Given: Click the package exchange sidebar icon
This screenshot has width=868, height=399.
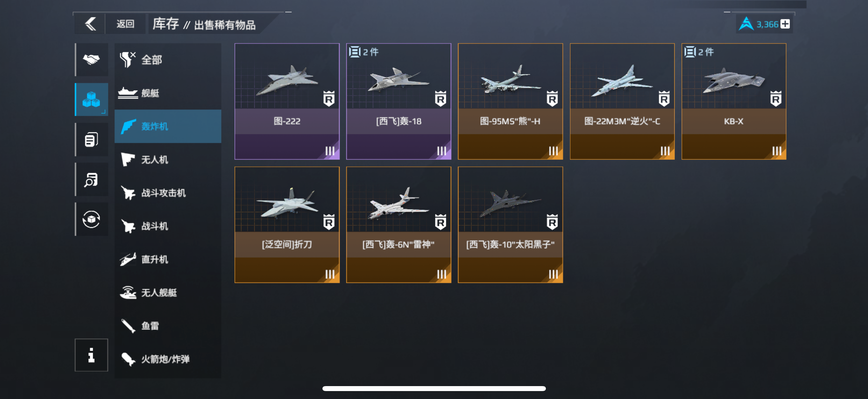Looking at the screenshot, I should [x=91, y=219].
